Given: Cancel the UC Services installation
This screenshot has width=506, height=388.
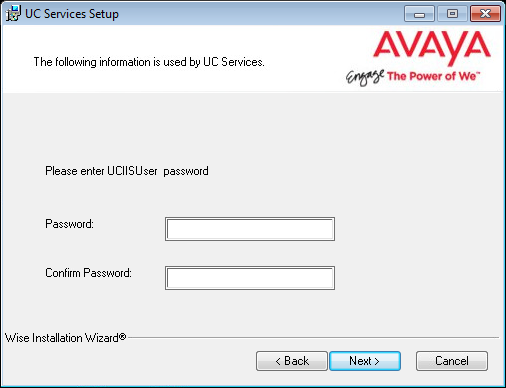Looking at the screenshot, I should 452,361.
